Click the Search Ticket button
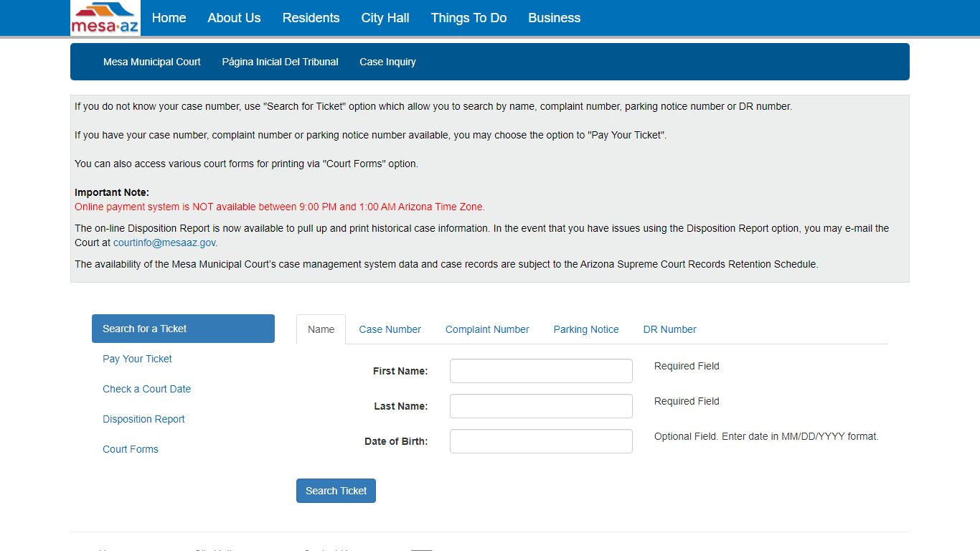Viewport: 980px width, 551px height. 336,491
